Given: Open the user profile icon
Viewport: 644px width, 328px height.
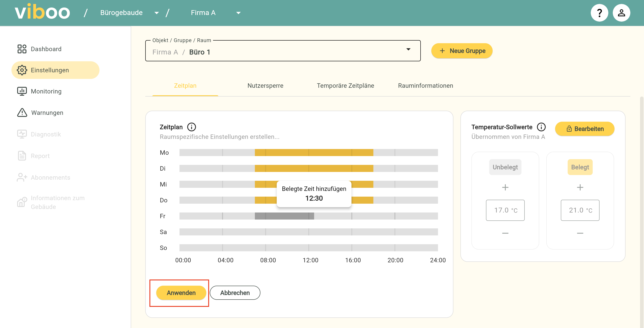Looking at the screenshot, I should [621, 13].
